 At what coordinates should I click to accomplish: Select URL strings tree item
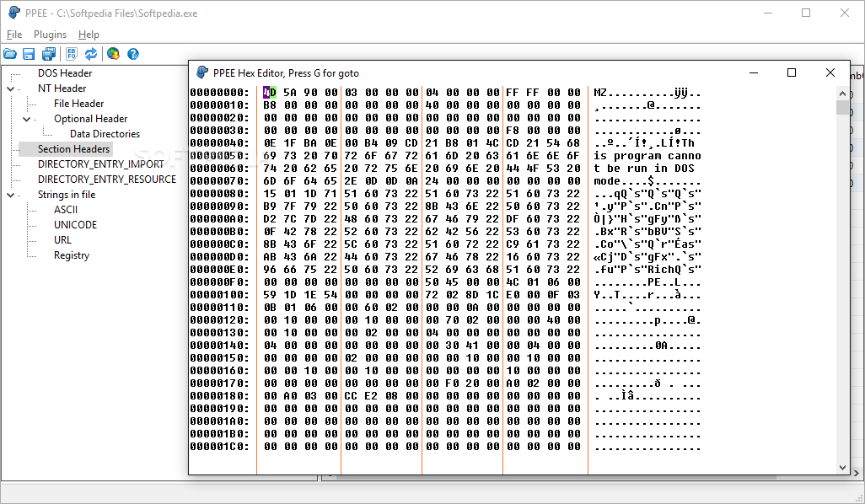(62, 240)
